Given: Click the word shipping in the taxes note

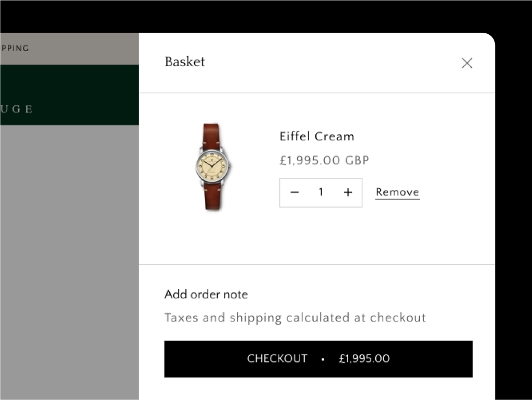Looking at the screenshot, I should pos(255,318).
